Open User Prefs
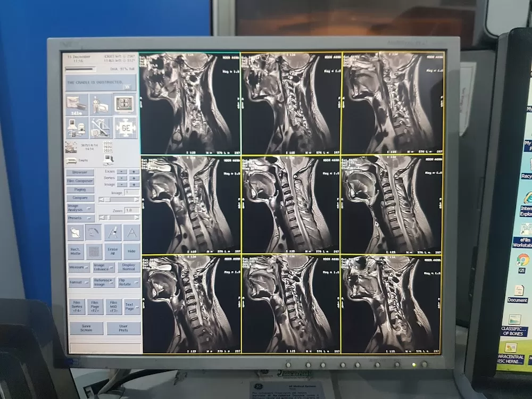The width and height of the screenshot is (532, 399). 123,328
